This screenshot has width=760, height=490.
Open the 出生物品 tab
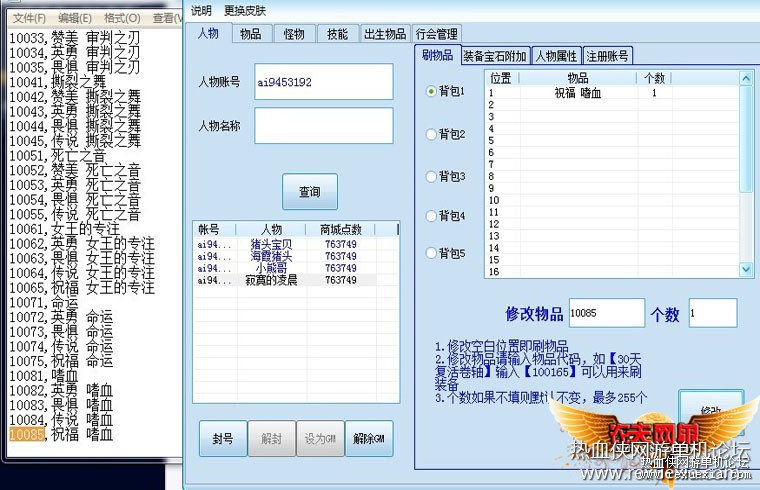point(385,34)
